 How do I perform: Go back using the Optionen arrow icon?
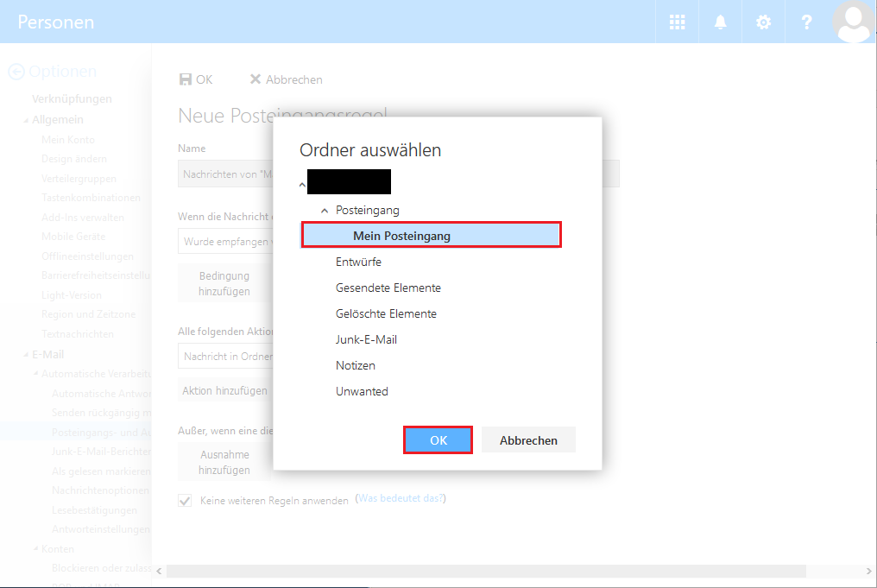tap(17, 71)
